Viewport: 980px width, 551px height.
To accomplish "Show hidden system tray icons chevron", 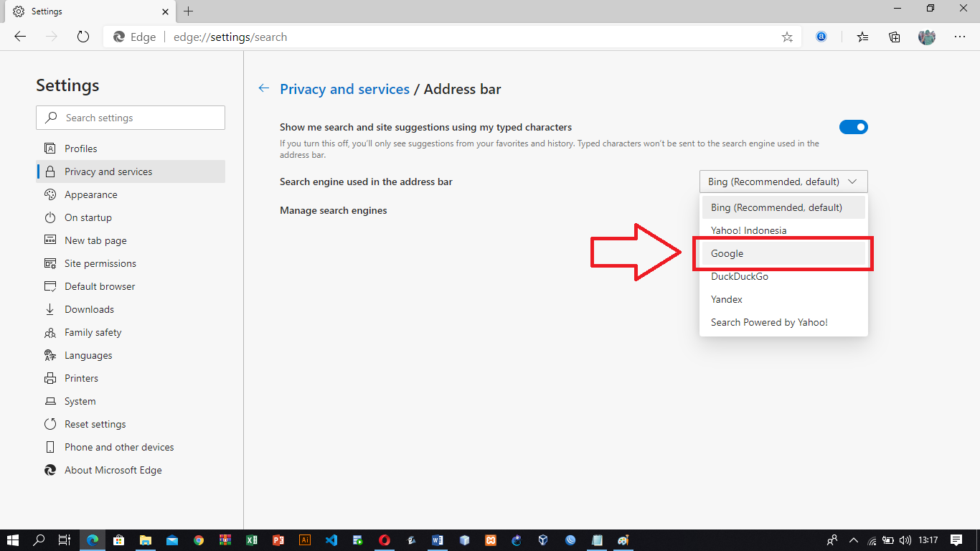I will pyautogui.click(x=854, y=540).
